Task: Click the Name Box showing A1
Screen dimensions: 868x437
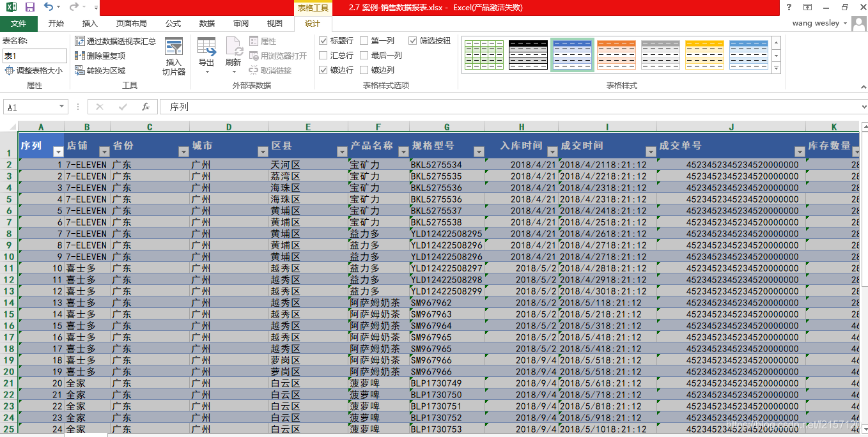Action: click(x=31, y=107)
